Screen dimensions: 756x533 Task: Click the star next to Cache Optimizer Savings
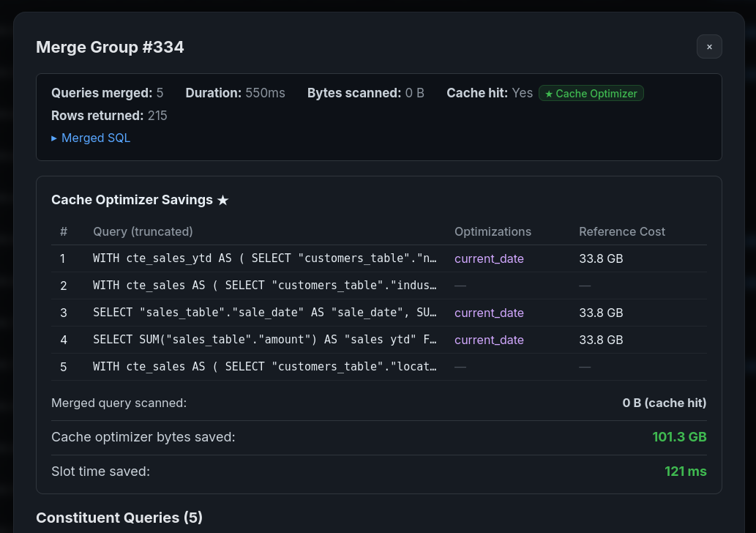pyautogui.click(x=223, y=200)
